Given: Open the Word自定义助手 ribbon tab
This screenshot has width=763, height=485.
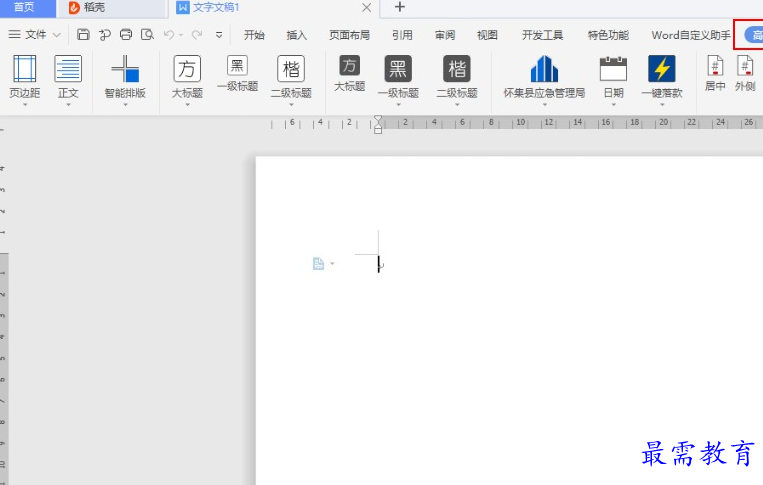Looking at the screenshot, I should (691, 35).
